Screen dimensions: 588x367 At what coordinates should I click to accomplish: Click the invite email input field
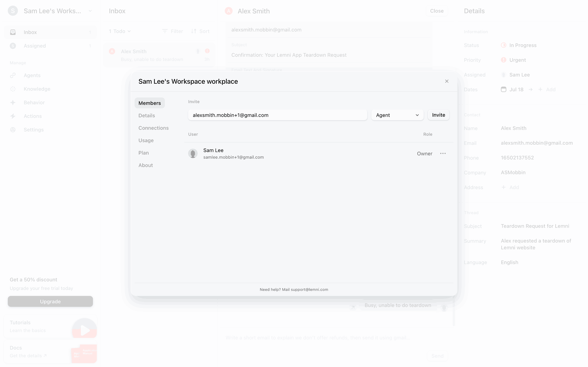click(x=277, y=115)
